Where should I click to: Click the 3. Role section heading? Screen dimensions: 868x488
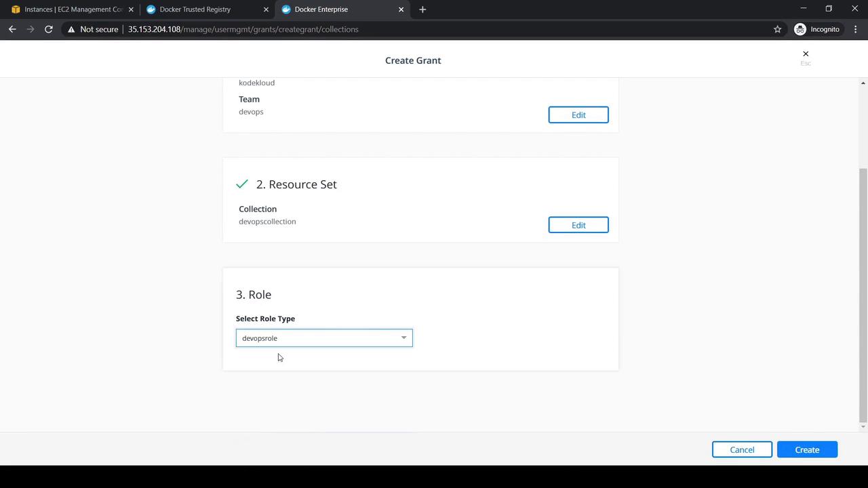coord(254,295)
